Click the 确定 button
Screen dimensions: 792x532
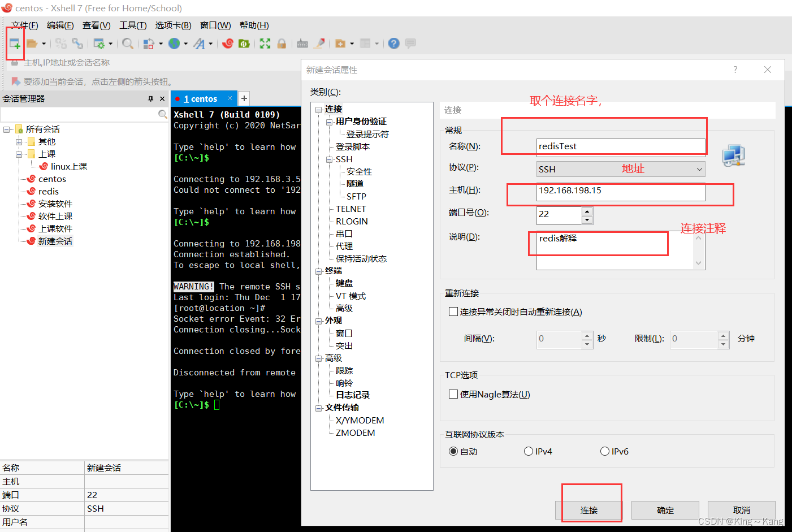665,510
